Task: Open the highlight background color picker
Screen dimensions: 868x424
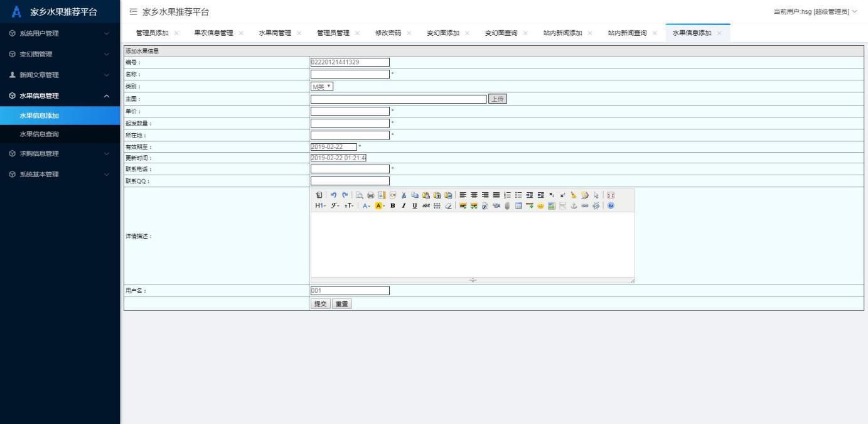Action: (x=380, y=205)
